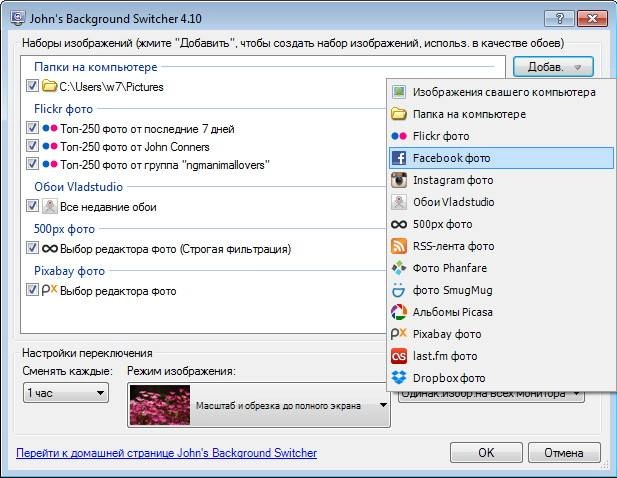Image resolution: width=617 pixels, height=478 pixels.
Task: Open the Добав. dropdown button
Action: 553,67
